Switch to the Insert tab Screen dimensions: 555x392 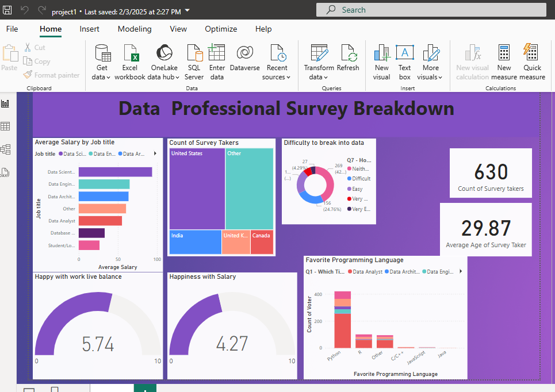point(89,29)
